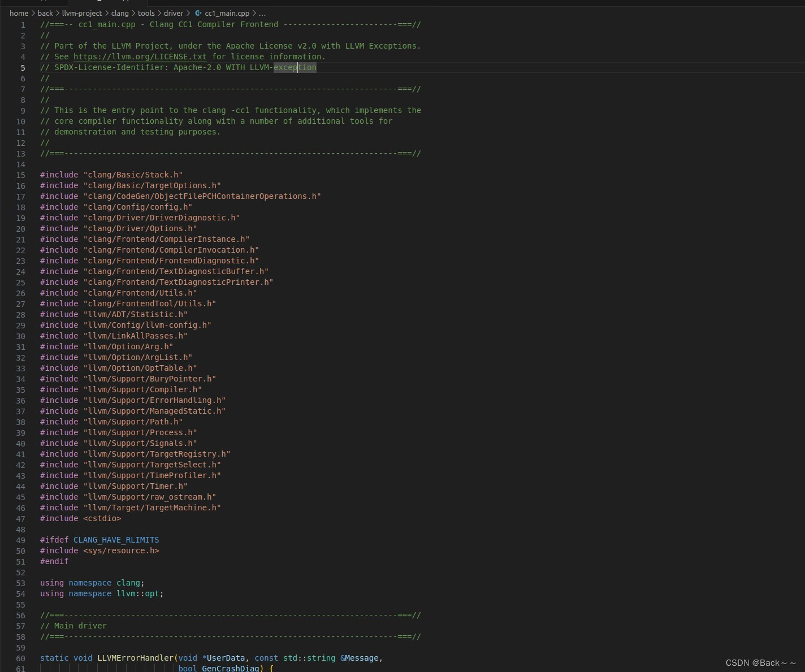Click 'using namespace clang;' statement
Viewport: 805px width, 672px height.
tap(93, 583)
